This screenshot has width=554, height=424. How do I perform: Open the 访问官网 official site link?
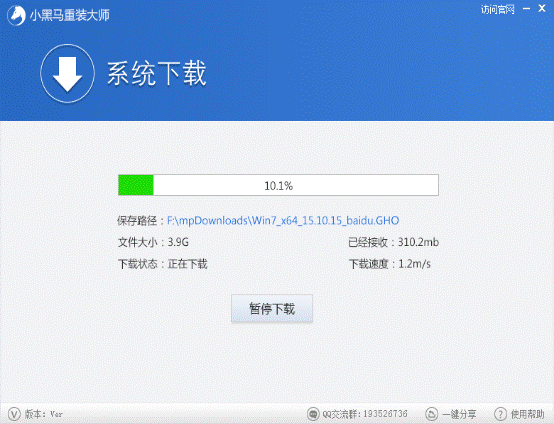[497, 10]
